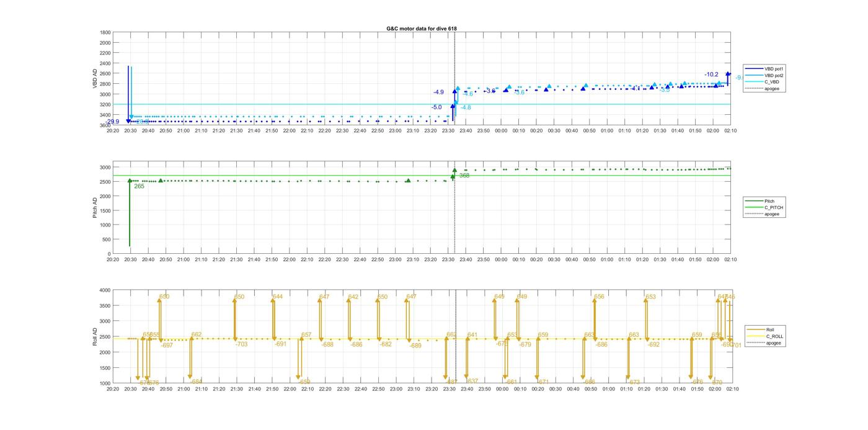Click the '-29.9' VBD data label
The width and height of the screenshot is (868, 430).
(112, 122)
